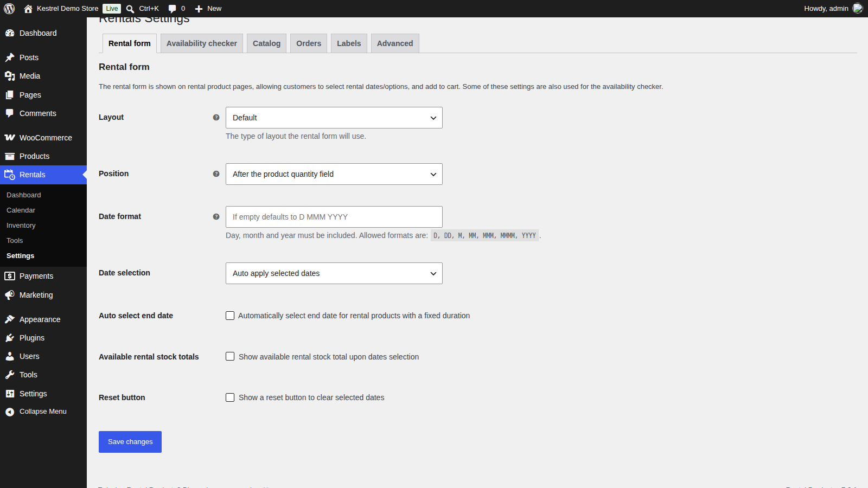The image size is (868, 488).
Task: Open the comments bubble icon in admin bar
Action: pos(172,9)
